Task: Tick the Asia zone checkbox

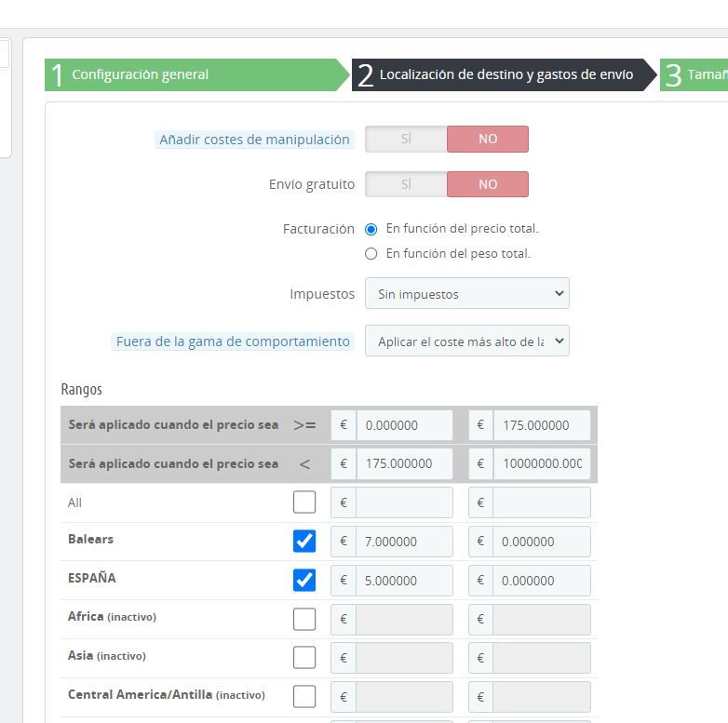Action: pos(304,658)
